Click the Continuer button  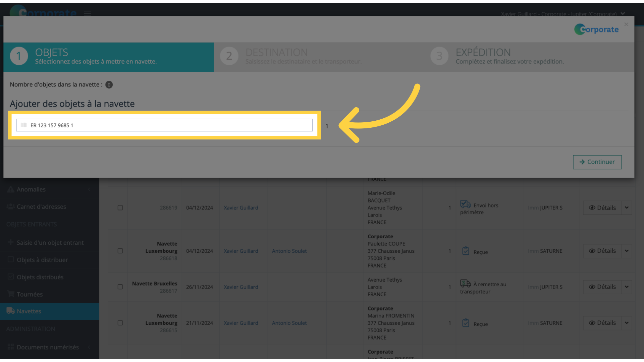point(597,162)
